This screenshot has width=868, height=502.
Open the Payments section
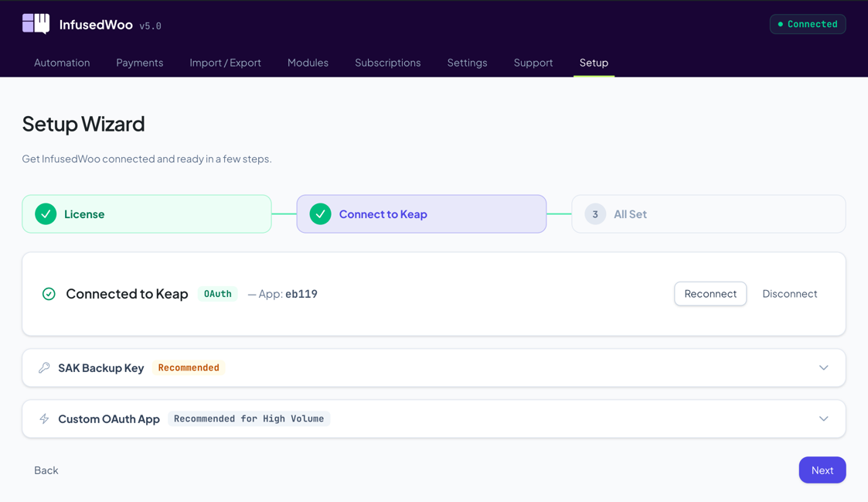(x=140, y=63)
